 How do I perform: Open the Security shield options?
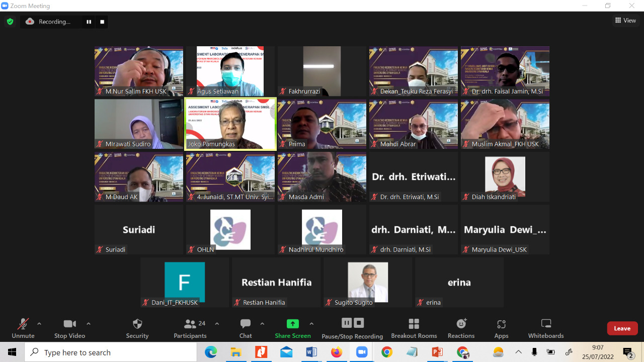tap(137, 328)
